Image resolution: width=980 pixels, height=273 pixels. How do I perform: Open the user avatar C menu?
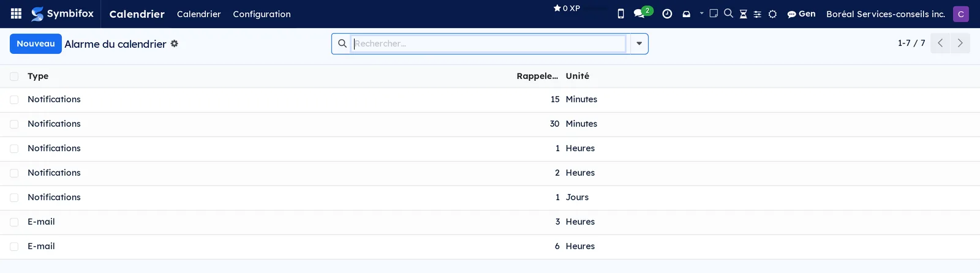click(x=961, y=13)
